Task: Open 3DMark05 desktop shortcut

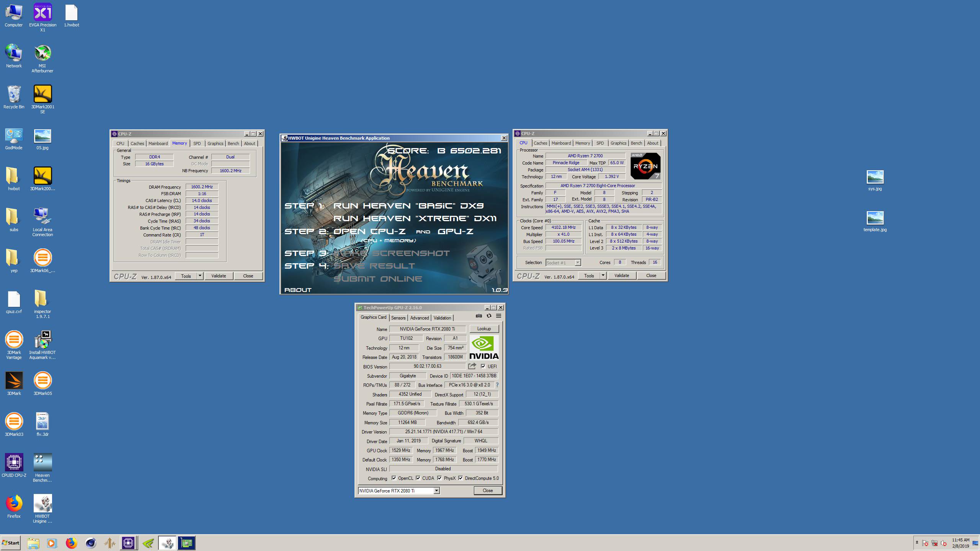Action: pyautogui.click(x=42, y=384)
